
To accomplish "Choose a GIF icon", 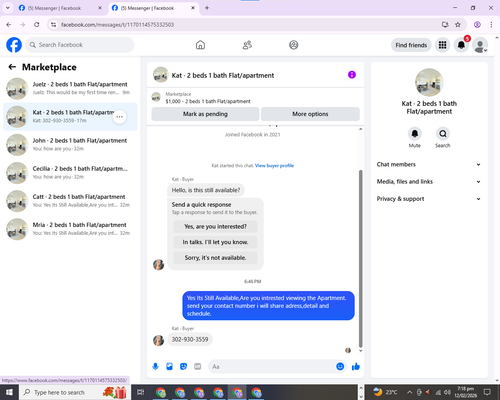I will click(198, 367).
